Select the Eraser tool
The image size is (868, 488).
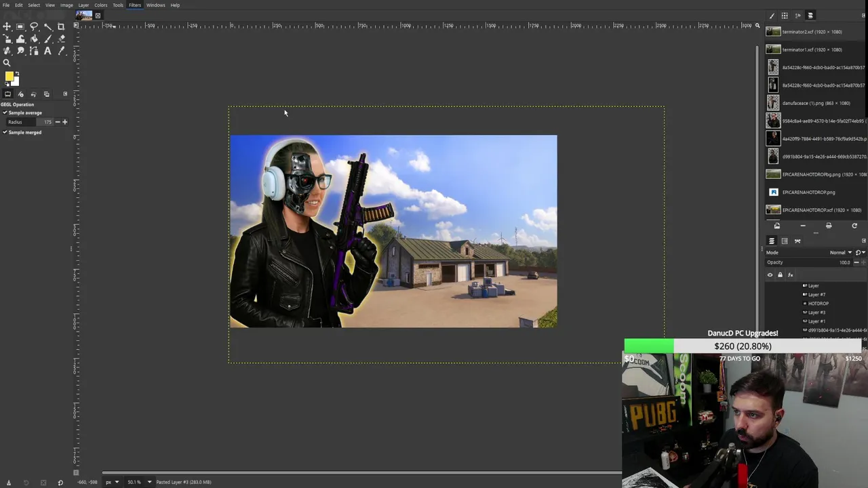tap(61, 39)
